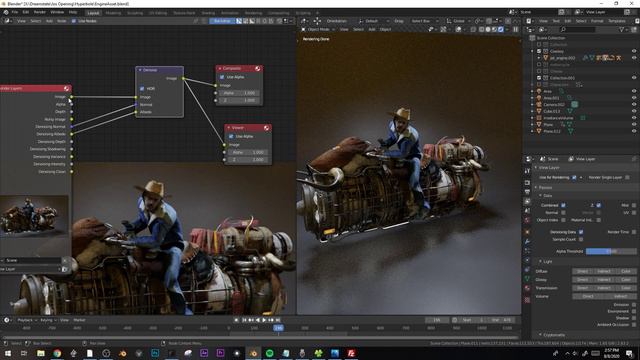This screenshot has width=640, height=360.
Task: Click the viewport overlays icon
Action: click(458, 29)
